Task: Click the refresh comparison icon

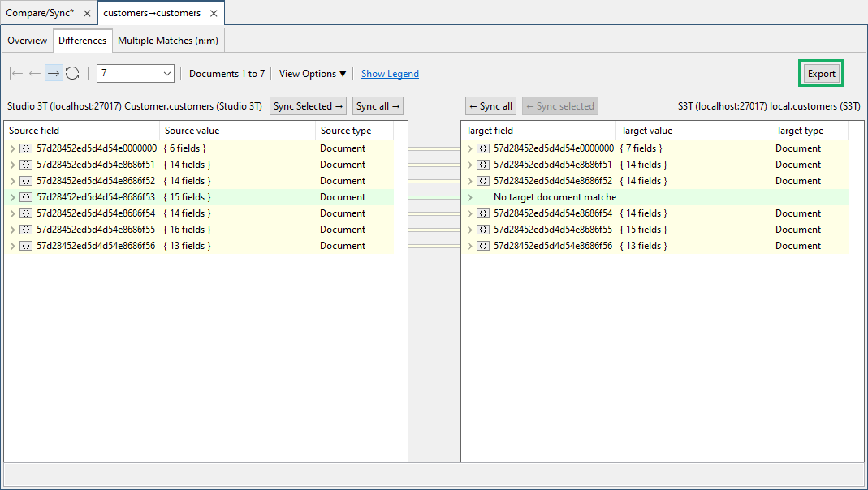Action: tap(72, 73)
